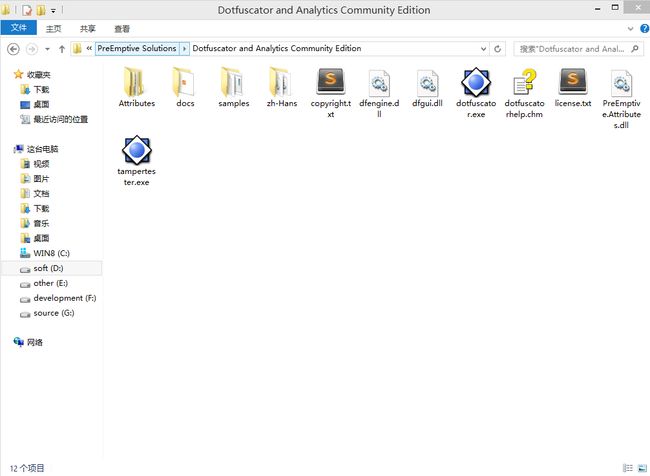Select the dotfuscatorhelp.chm help file
The height and width of the screenshot is (476, 650).
pyautogui.click(x=524, y=94)
